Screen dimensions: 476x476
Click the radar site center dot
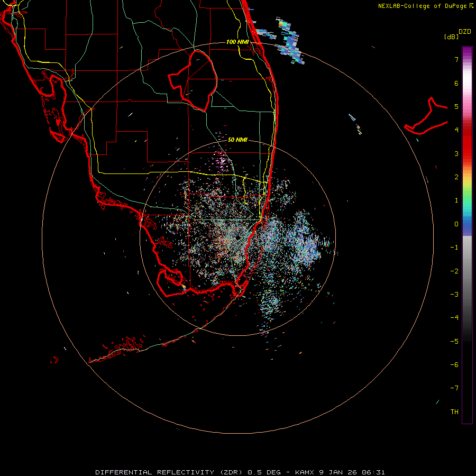[237, 237]
